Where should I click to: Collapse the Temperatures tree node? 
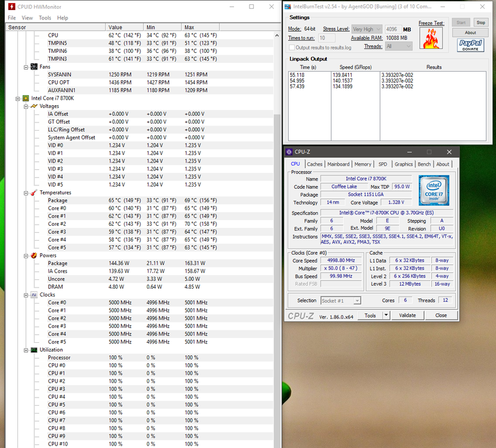26,193
